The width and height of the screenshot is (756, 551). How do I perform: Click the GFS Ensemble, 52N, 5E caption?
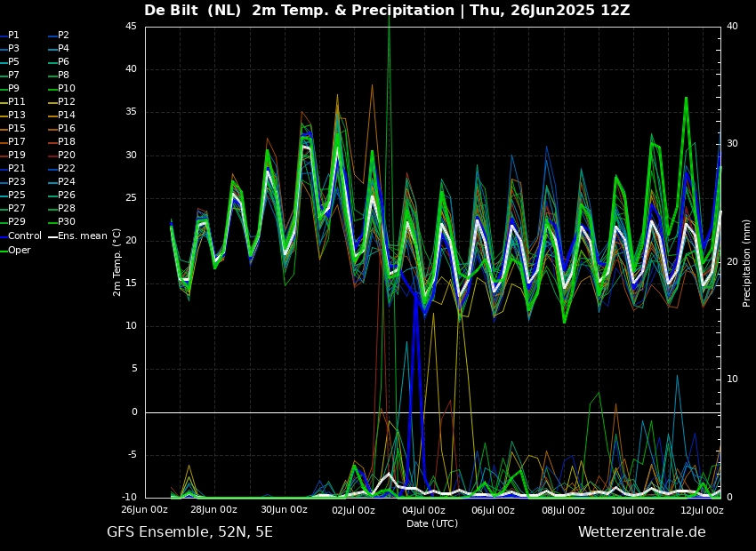(189, 532)
